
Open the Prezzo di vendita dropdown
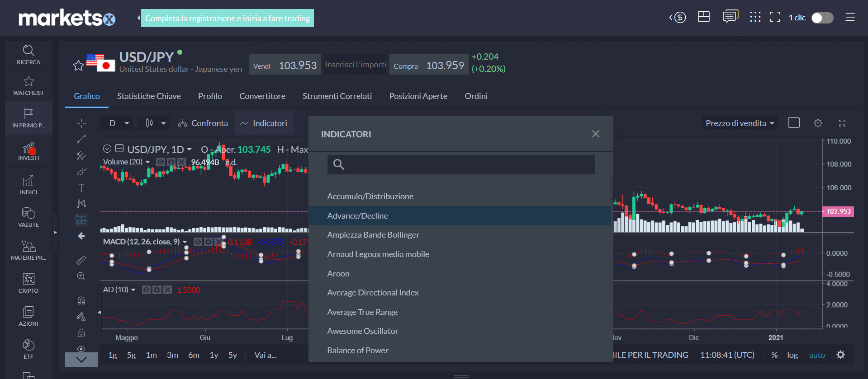coord(740,123)
